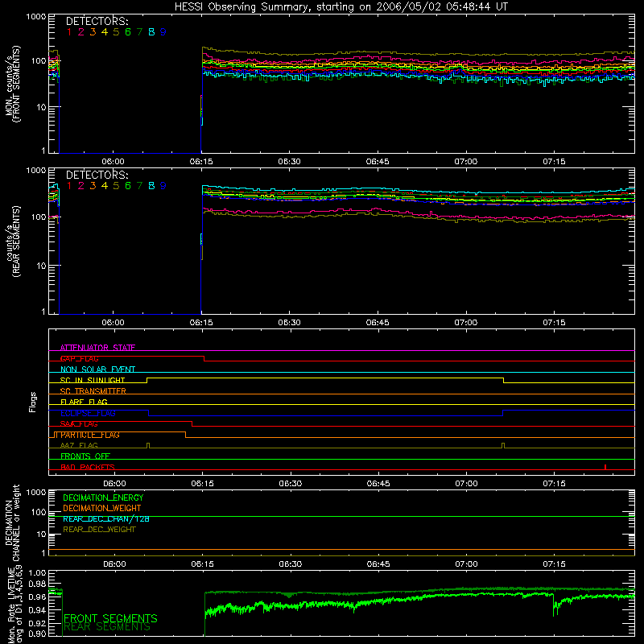The width and height of the screenshot is (644, 644).
Task: Select detector 5 in rear segments legend
Action: click(116, 186)
